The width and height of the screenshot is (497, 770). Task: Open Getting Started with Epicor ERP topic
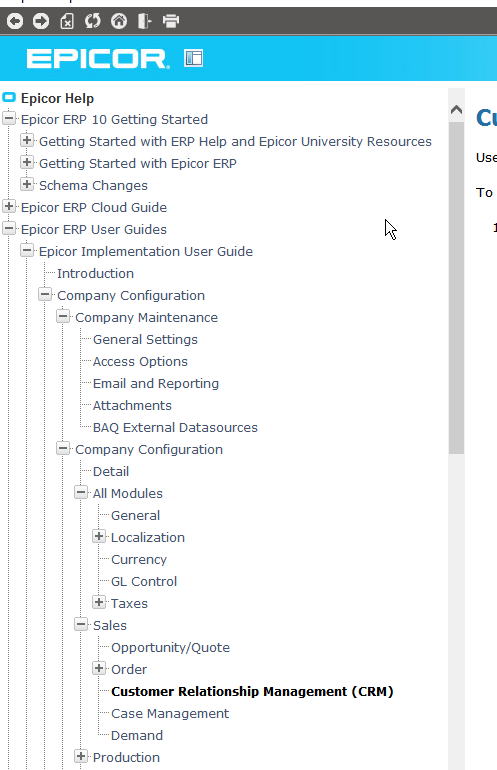pos(138,164)
